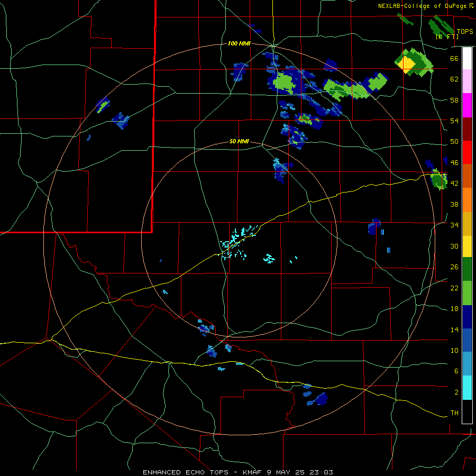
Task: Click the "62" label on the legend
Action: coord(454,79)
